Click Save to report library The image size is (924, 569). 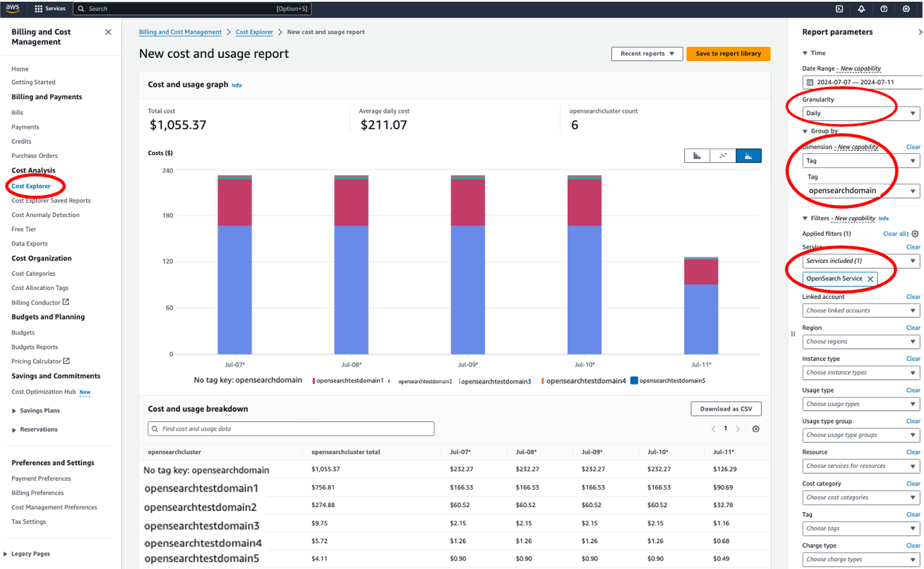click(728, 54)
